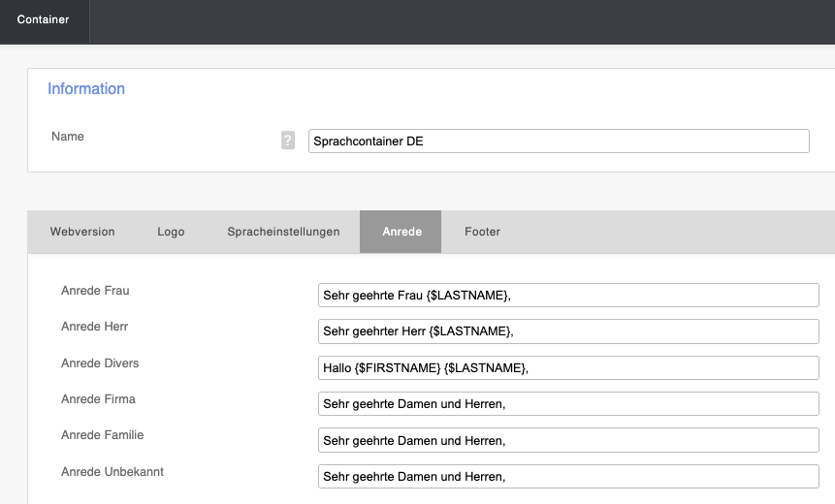Click the Anrede Firma input box
Screen dimensions: 835x504
tap(568, 404)
